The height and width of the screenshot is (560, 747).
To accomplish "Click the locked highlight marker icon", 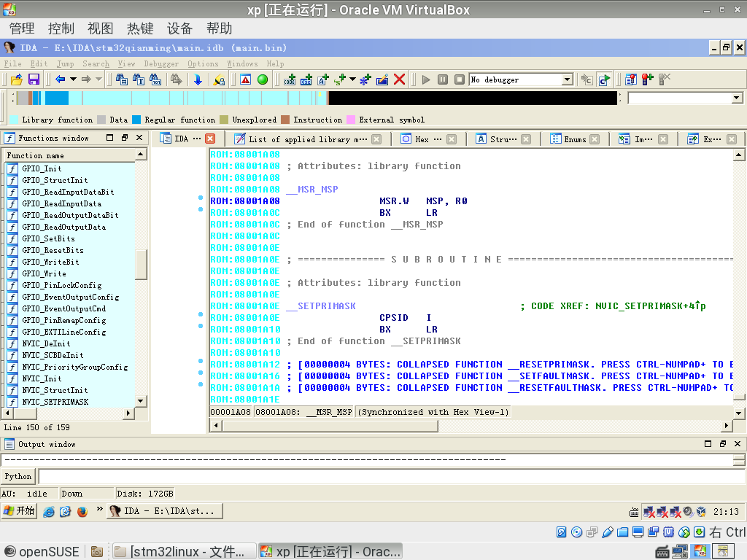I will pyautogui.click(x=219, y=79).
